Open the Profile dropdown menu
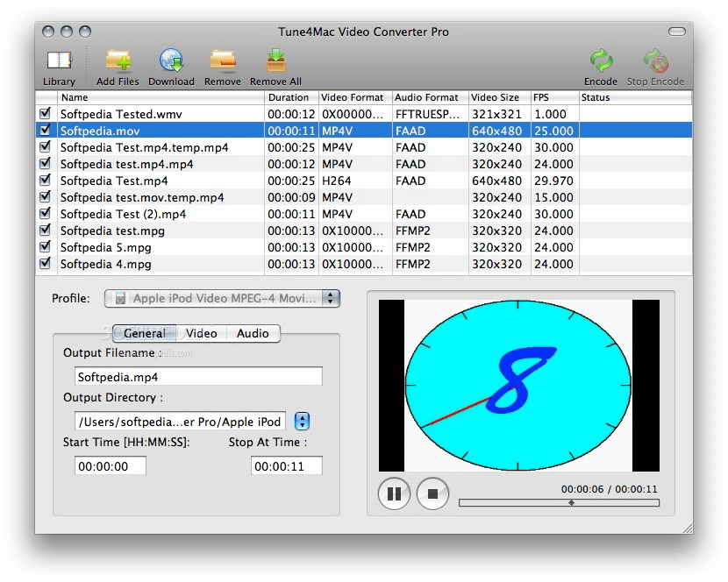 [x=222, y=299]
